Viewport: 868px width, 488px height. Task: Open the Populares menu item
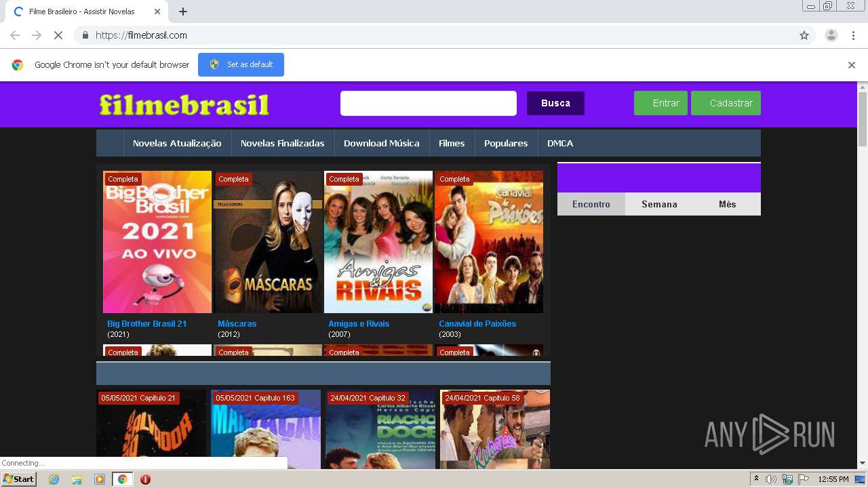(x=506, y=143)
